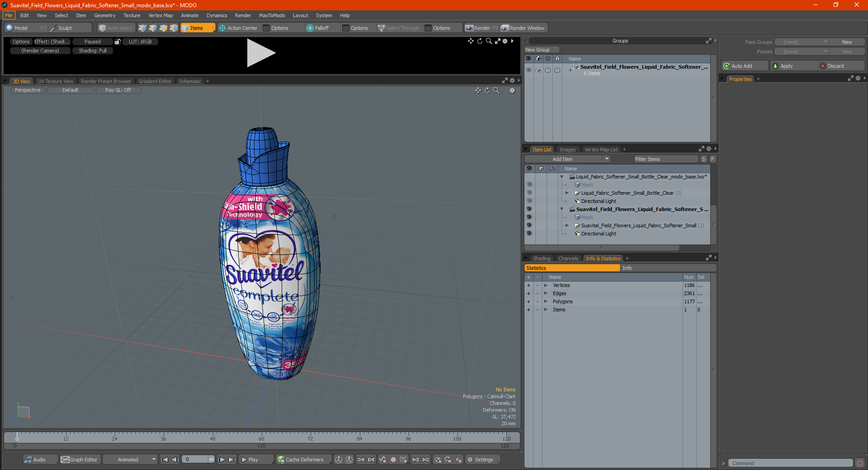Step forward one frame

(222, 460)
